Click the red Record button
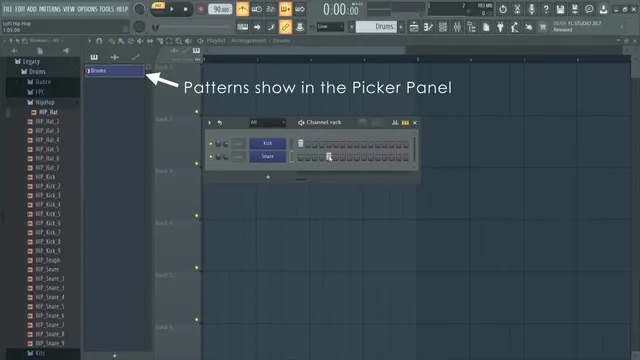Viewport: 640px width, 360px height. tap(200, 9)
